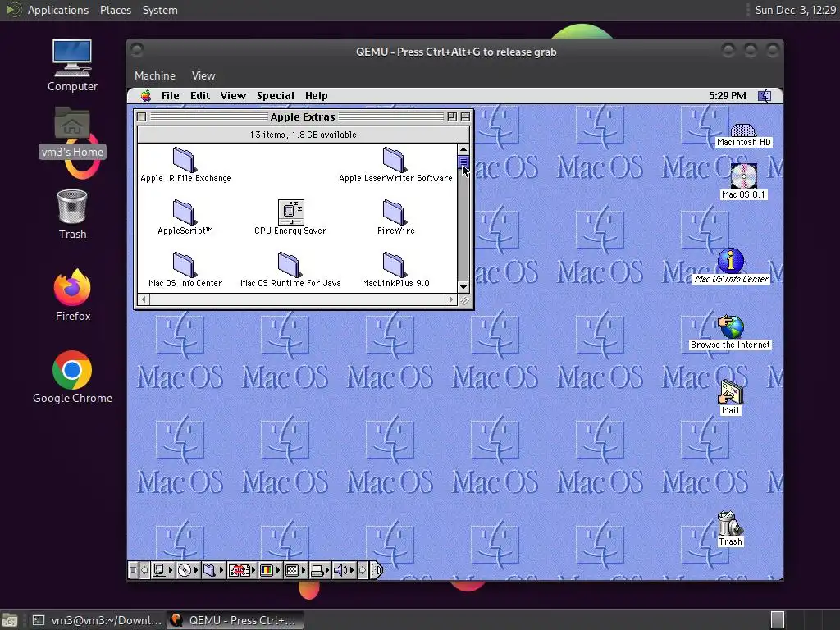Open the Finder application menu icon
The height and width of the screenshot is (630, 840).
coord(765,96)
